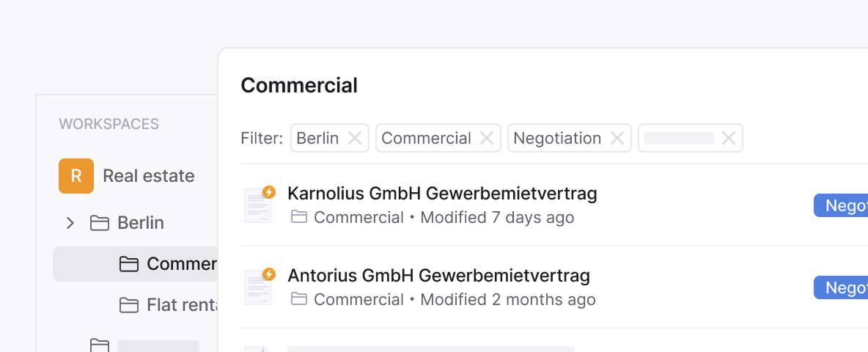Click the Karnolius document icon
This screenshot has height=352, width=868.
click(258, 205)
